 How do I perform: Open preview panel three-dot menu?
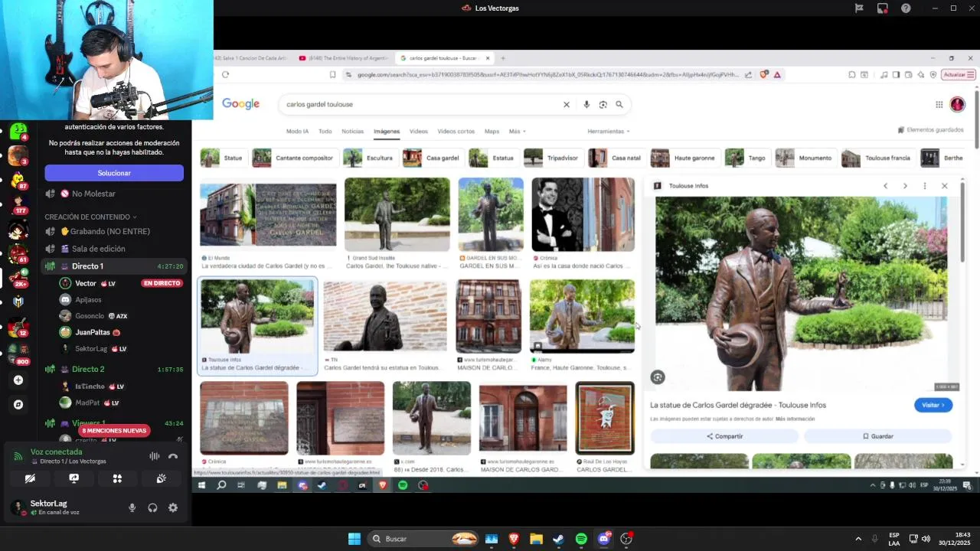pyautogui.click(x=925, y=186)
